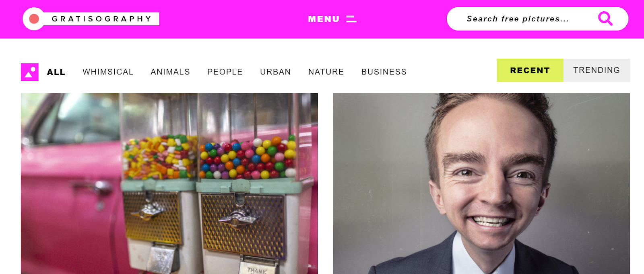Click the GRATISOGRAPHY wordmark link
This screenshot has width=644, height=274.
pyautogui.click(x=101, y=19)
